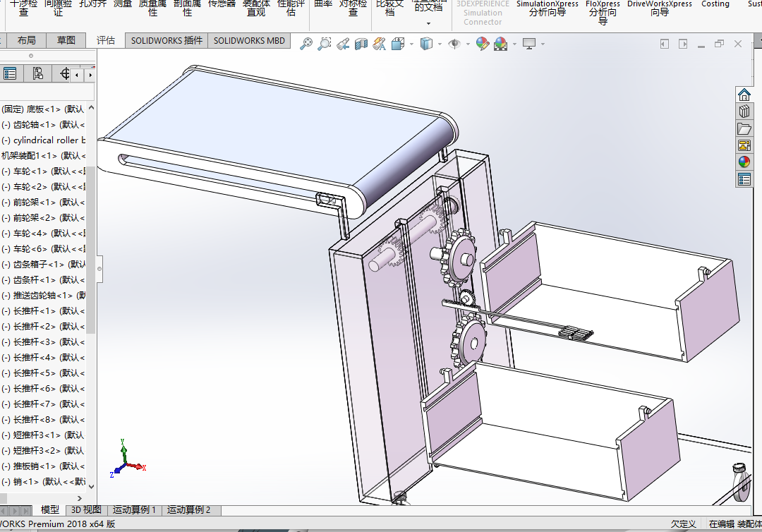This screenshot has width=762, height=532.
Task: Open the 3D 视图 tab
Action: [x=86, y=509]
